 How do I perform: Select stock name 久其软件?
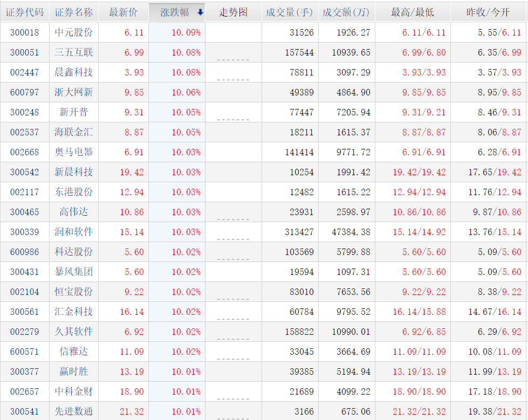[74, 332]
